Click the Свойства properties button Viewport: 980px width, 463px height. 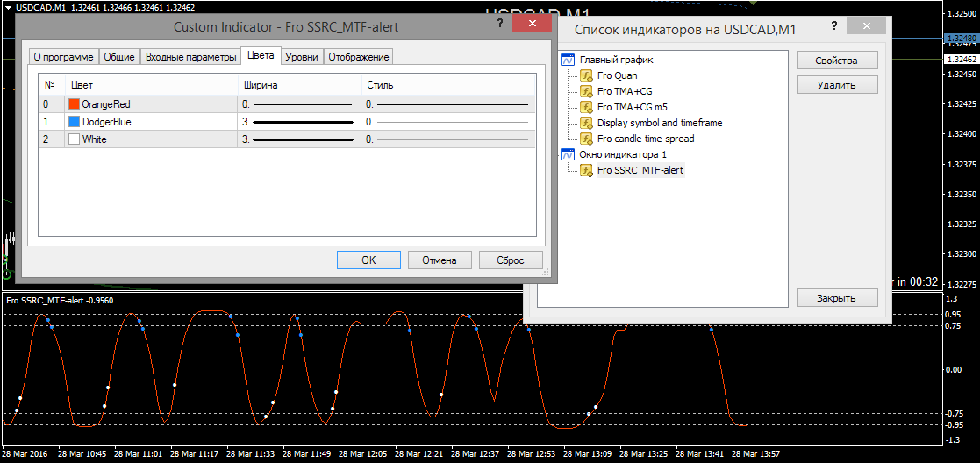coord(837,61)
